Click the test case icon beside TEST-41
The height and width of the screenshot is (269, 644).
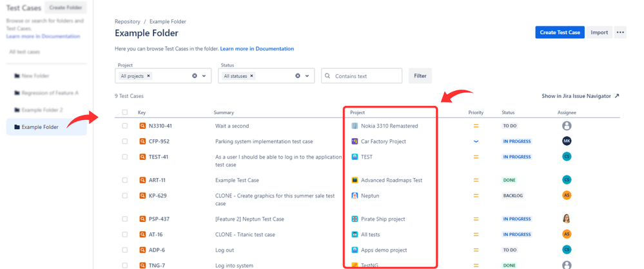coord(142,157)
